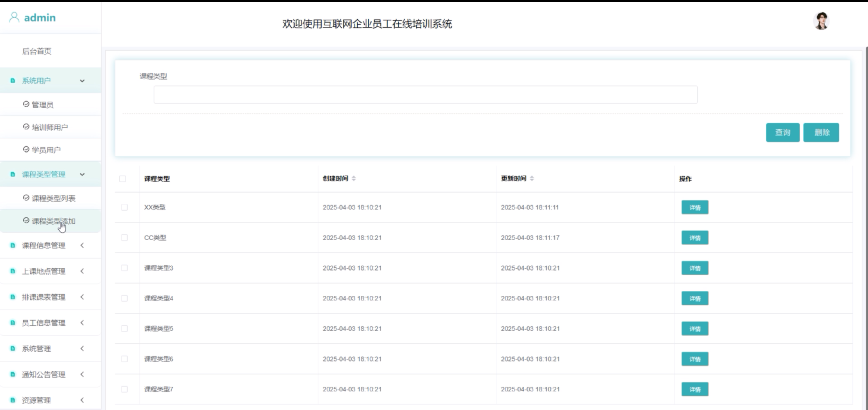This screenshot has height=410, width=868.
Task: Sort by 创建时间 column arrows
Action: [353, 178]
